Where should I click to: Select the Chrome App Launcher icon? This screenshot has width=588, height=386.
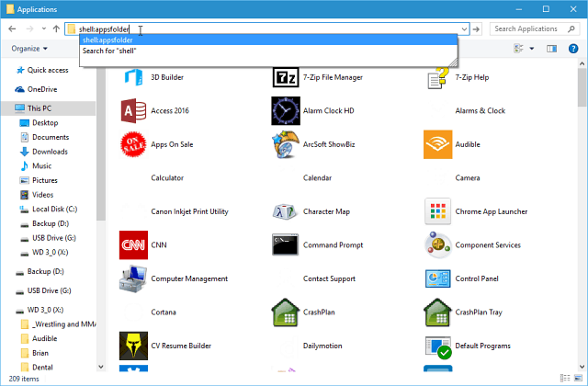point(437,211)
